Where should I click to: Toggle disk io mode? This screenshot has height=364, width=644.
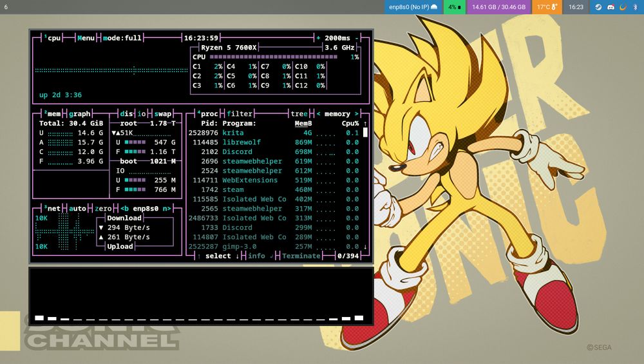tap(142, 114)
